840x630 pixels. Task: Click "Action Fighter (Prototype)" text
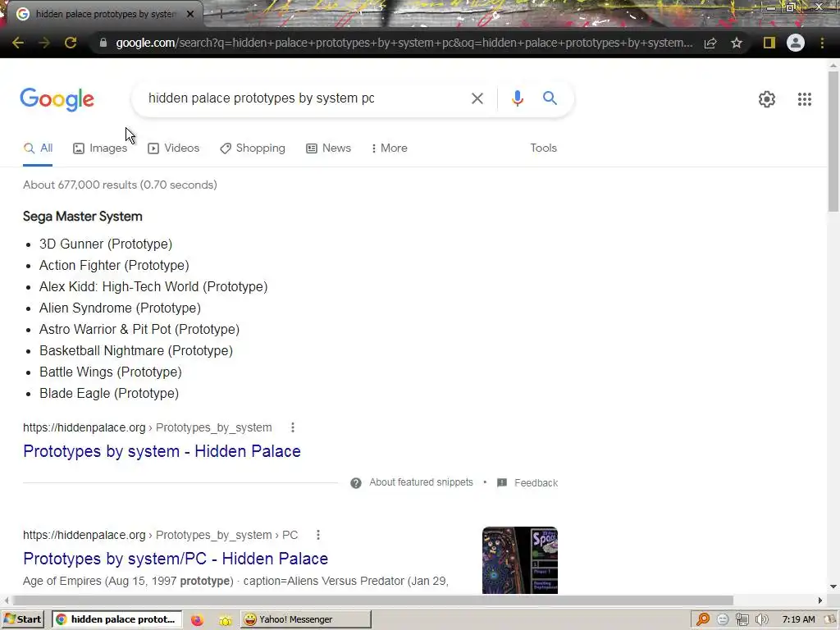(x=114, y=265)
